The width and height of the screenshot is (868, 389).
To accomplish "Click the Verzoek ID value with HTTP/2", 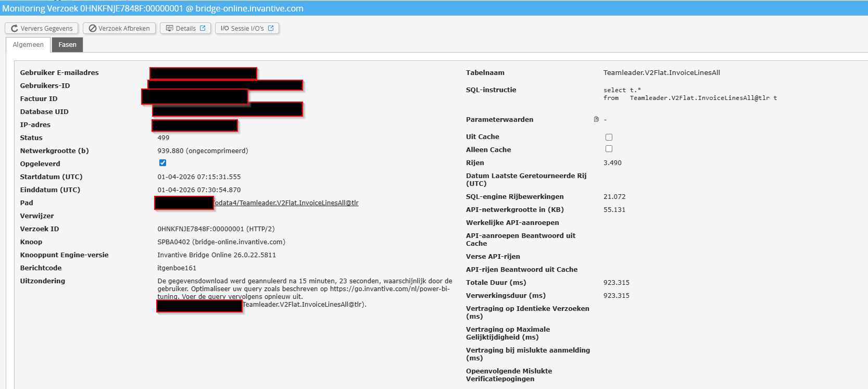I will click(216, 229).
